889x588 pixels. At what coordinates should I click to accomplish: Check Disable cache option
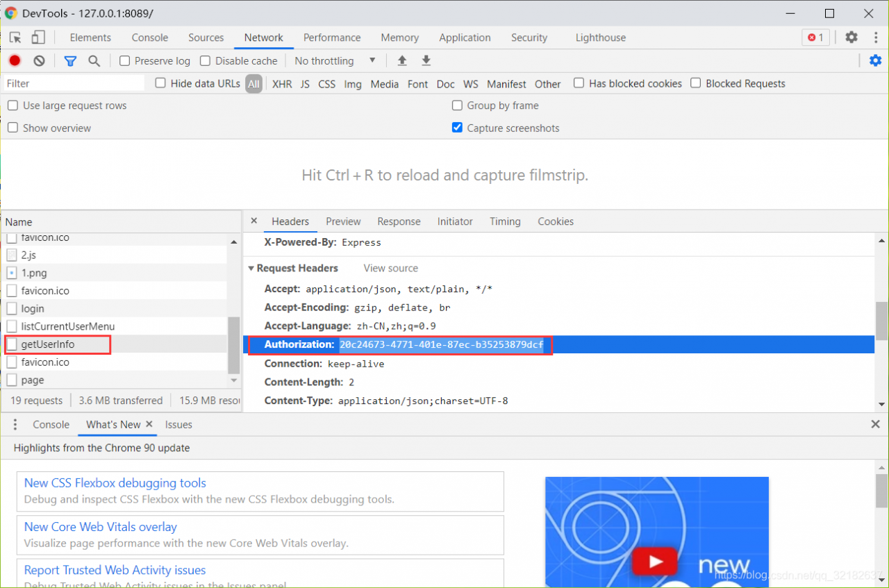205,61
